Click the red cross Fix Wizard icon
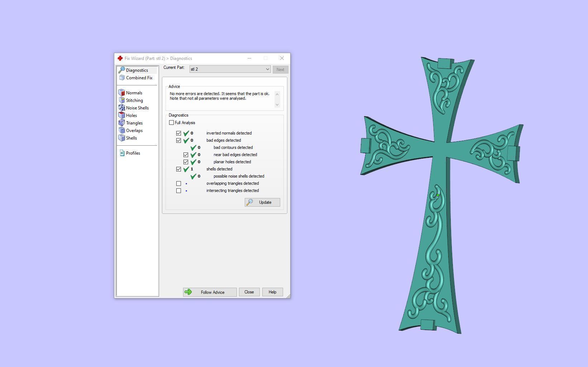The width and height of the screenshot is (588, 367). 120,58
